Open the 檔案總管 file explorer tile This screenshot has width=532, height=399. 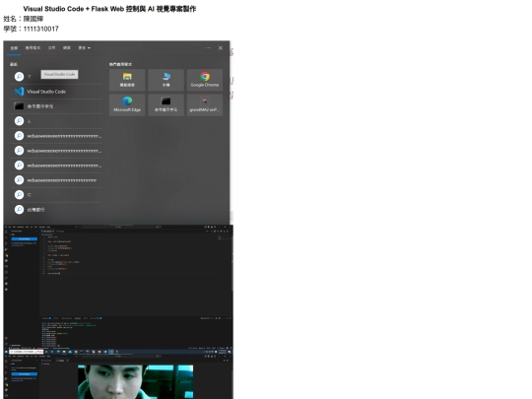coord(127,80)
